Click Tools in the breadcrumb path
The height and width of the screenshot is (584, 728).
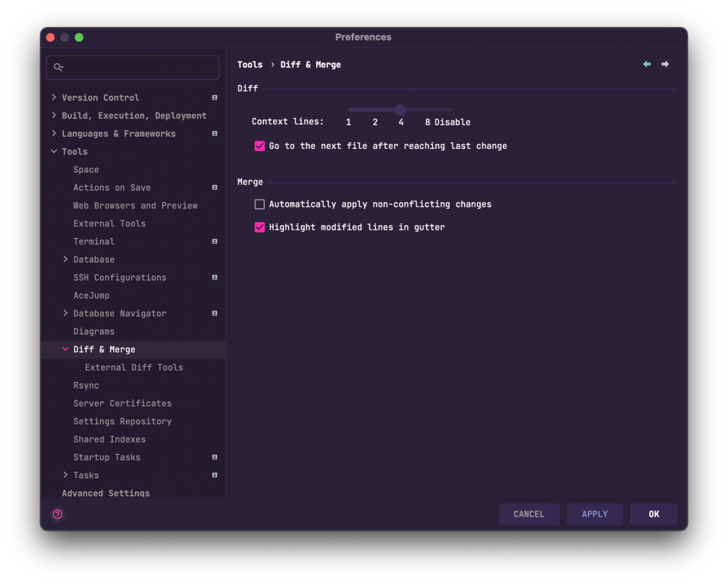[x=249, y=64]
